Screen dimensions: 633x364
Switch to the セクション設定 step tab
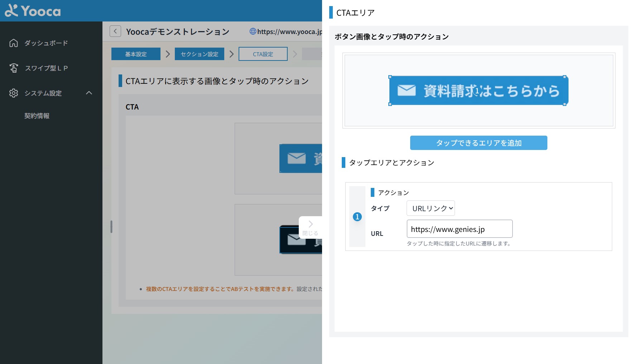(x=199, y=54)
